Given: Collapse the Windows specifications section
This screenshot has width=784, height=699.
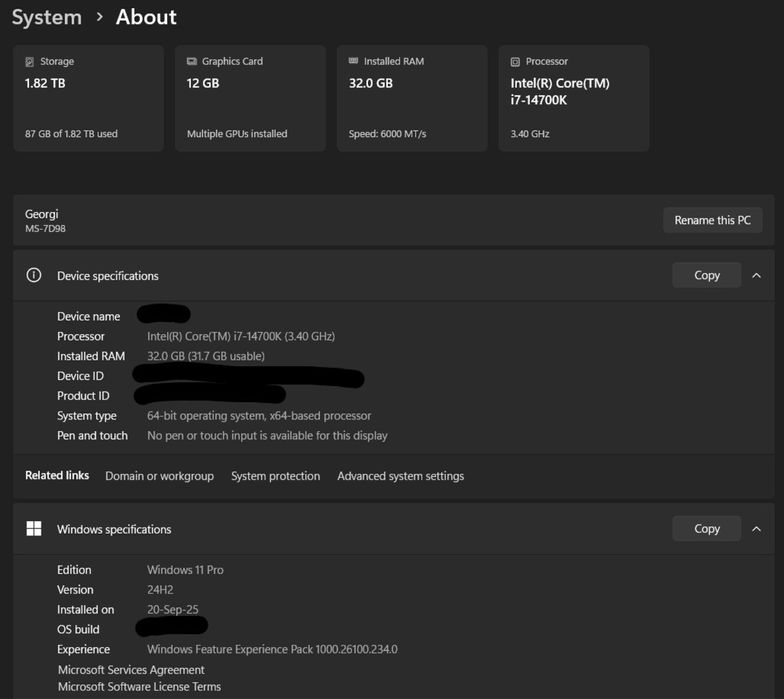Looking at the screenshot, I should point(756,529).
